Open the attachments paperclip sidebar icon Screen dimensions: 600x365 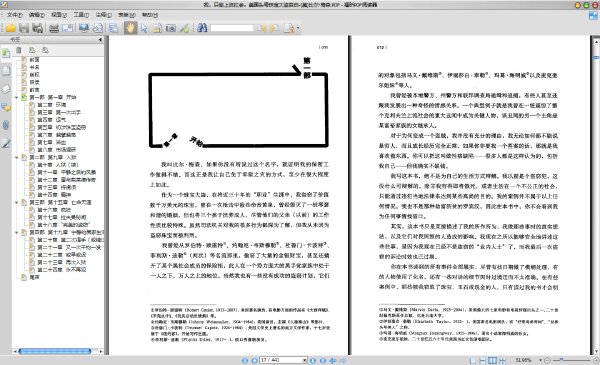click(x=6, y=125)
